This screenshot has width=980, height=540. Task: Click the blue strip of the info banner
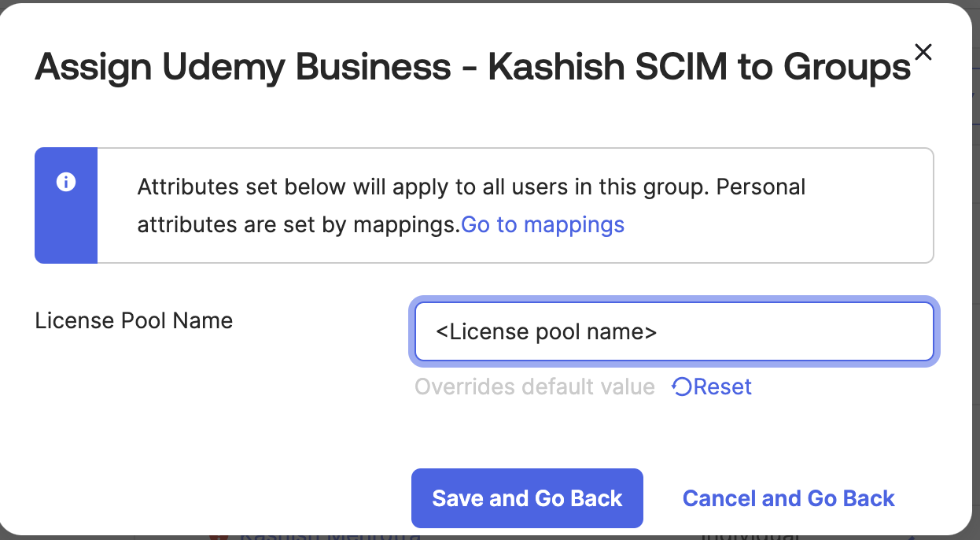[66, 205]
